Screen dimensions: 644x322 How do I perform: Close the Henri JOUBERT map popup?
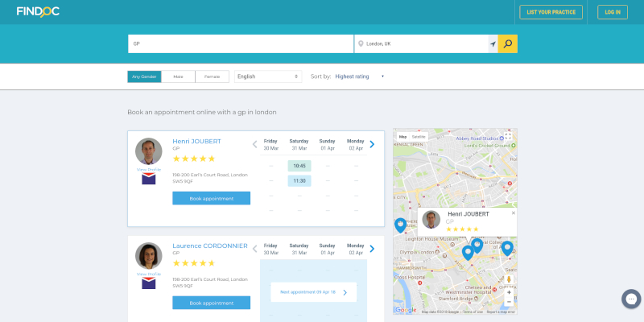pos(513,213)
